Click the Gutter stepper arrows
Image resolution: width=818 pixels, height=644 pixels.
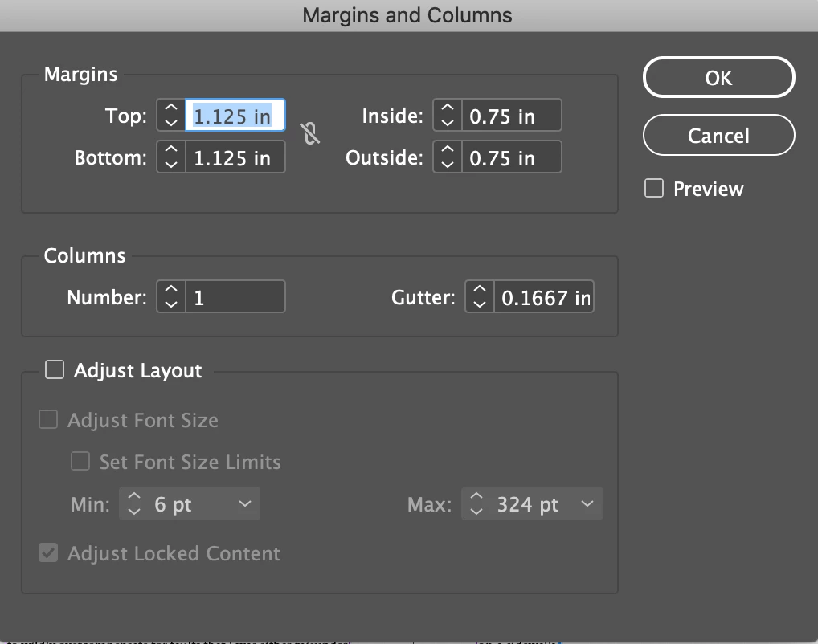pos(479,297)
